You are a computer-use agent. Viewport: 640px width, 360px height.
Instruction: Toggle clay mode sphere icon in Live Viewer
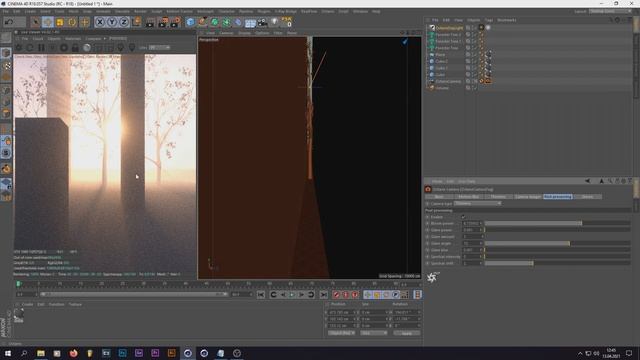coord(87,48)
